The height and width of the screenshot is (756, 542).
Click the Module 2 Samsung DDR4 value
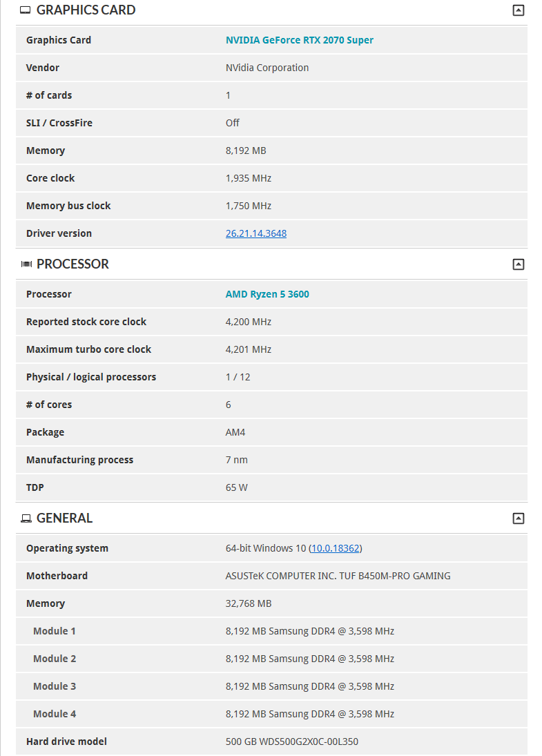click(310, 659)
